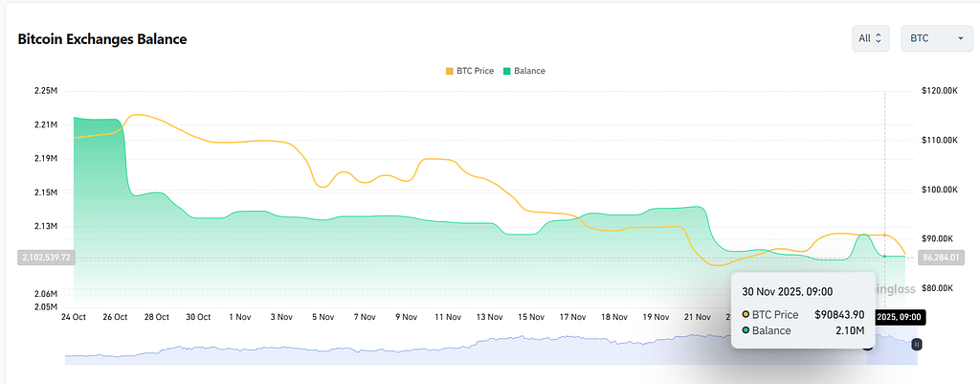Click the 13 Nov x-axis label
Viewport: 980px width, 384px height.
(x=489, y=317)
